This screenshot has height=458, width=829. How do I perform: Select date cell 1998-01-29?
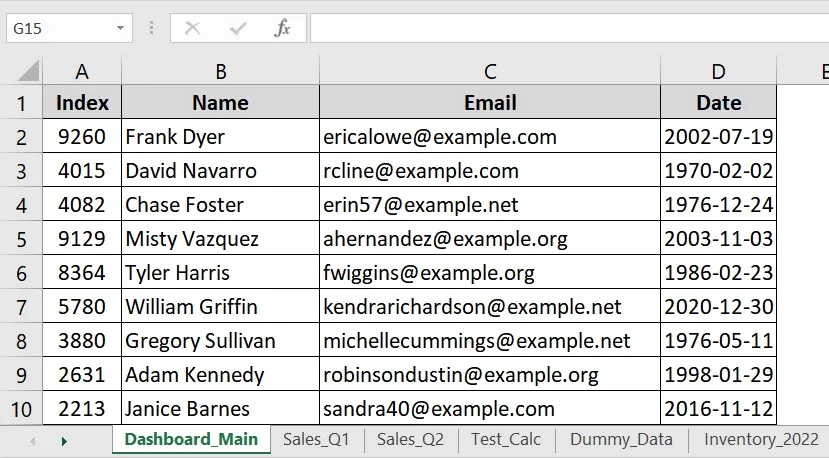(x=719, y=374)
